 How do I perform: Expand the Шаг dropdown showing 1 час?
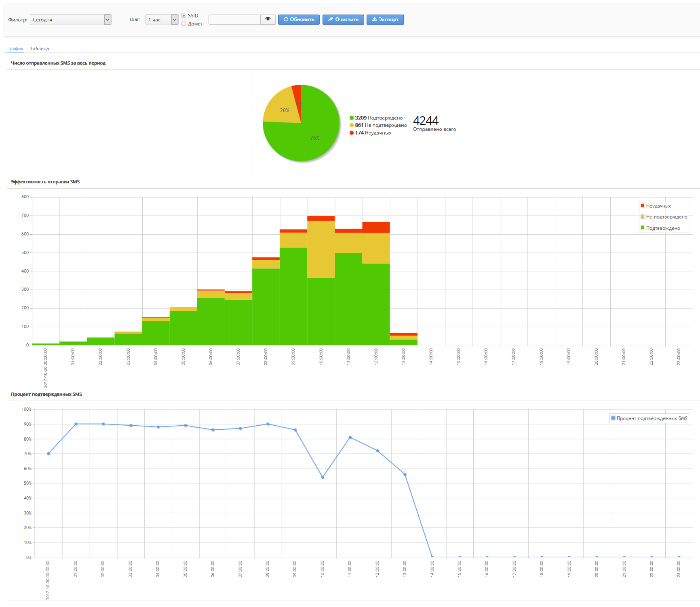point(162,20)
